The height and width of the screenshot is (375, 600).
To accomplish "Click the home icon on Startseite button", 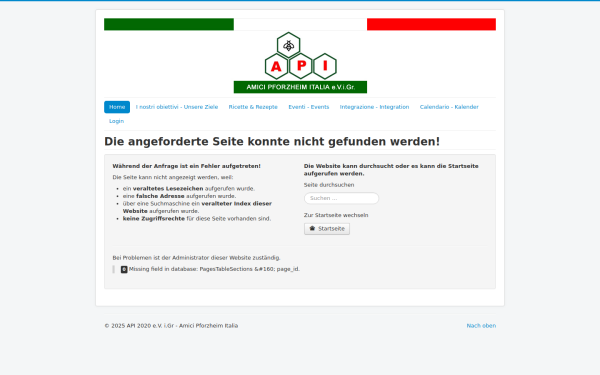I will point(312,228).
